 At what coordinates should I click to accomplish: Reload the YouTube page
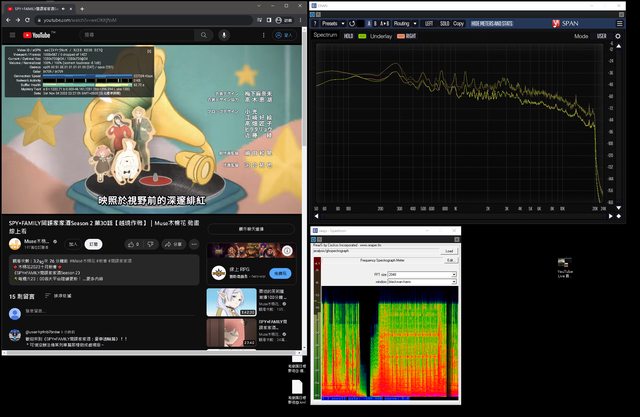pyautogui.click(x=27, y=20)
